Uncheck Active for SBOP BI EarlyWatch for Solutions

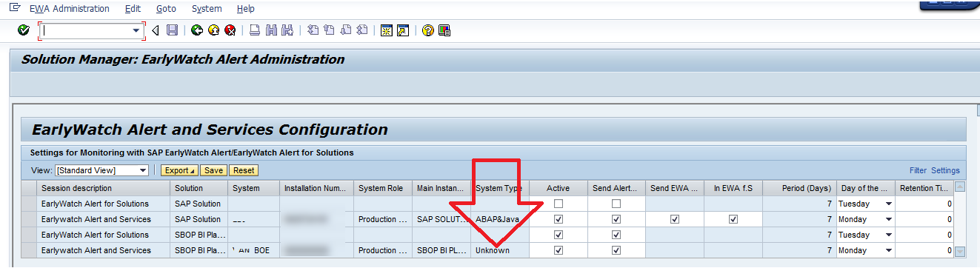(558, 235)
